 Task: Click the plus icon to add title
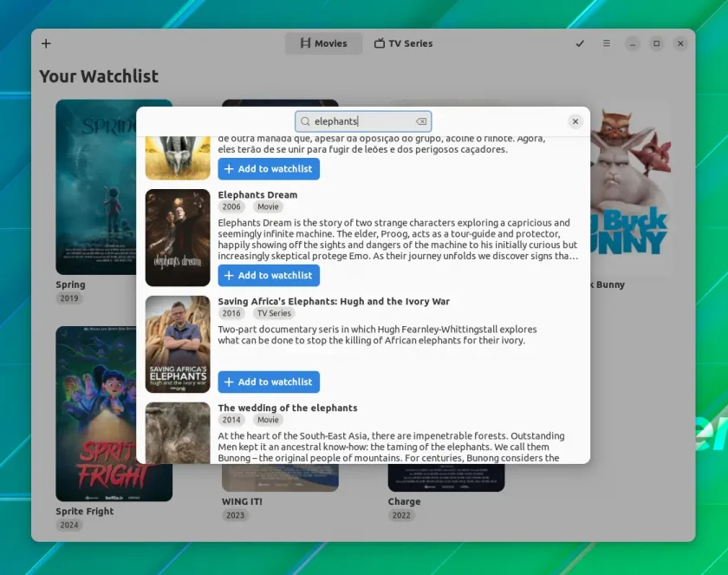(46, 43)
